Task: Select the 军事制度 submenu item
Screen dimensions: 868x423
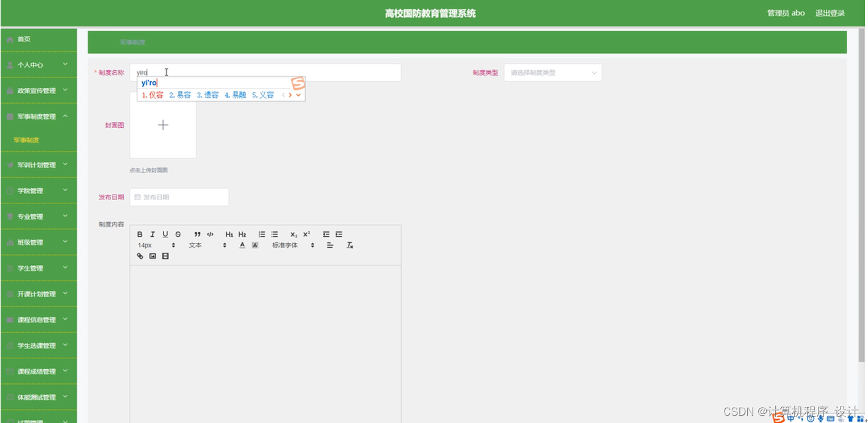Action: [x=39, y=140]
